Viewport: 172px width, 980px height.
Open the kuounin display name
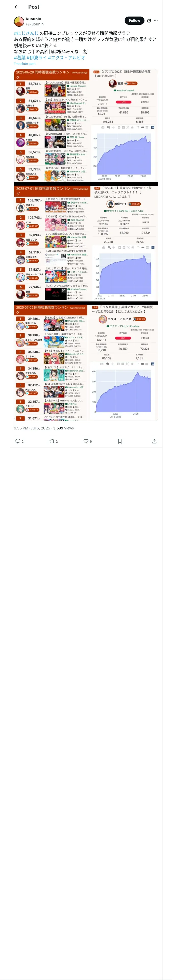34,19
